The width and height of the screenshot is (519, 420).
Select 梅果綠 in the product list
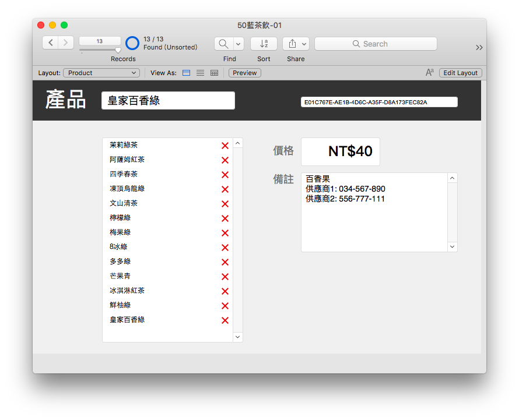click(x=120, y=232)
